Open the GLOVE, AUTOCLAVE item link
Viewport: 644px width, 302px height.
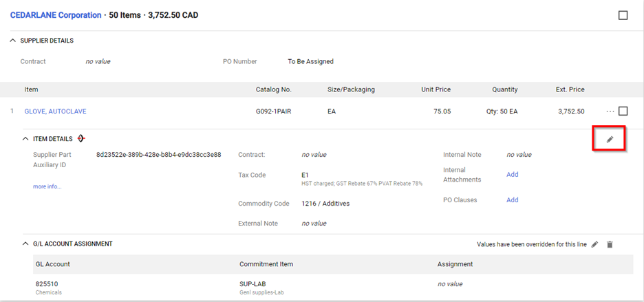[56, 111]
